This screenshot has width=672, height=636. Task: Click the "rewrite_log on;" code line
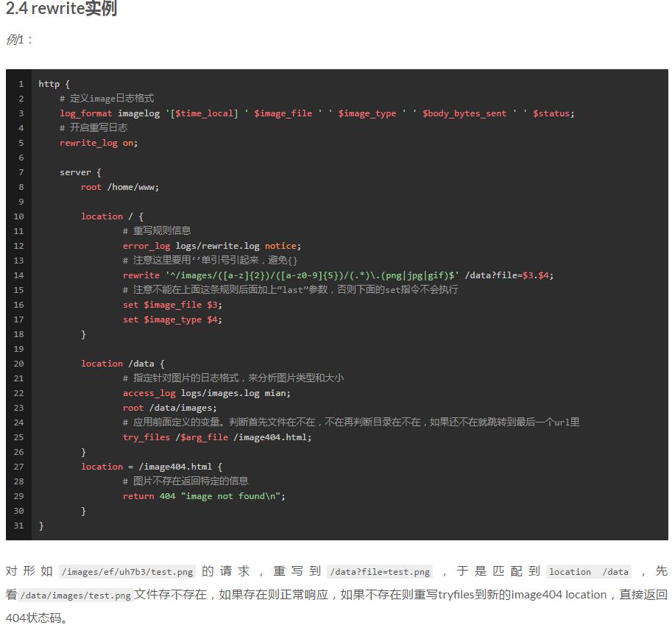[99, 143]
